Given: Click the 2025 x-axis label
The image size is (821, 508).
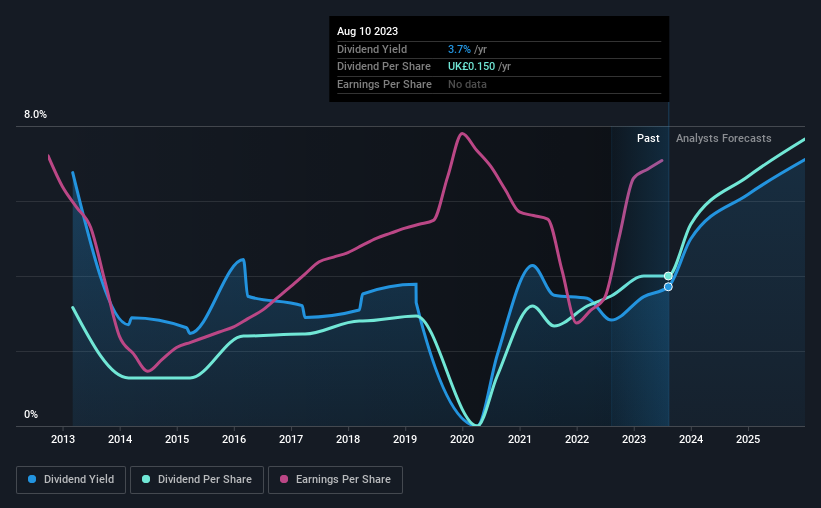Looking at the screenshot, I should click(x=748, y=439).
